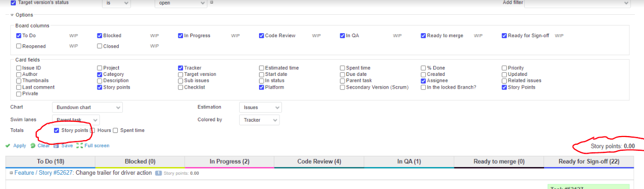
Task: Open Feature / Story #52627 link
Action: tap(44, 173)
